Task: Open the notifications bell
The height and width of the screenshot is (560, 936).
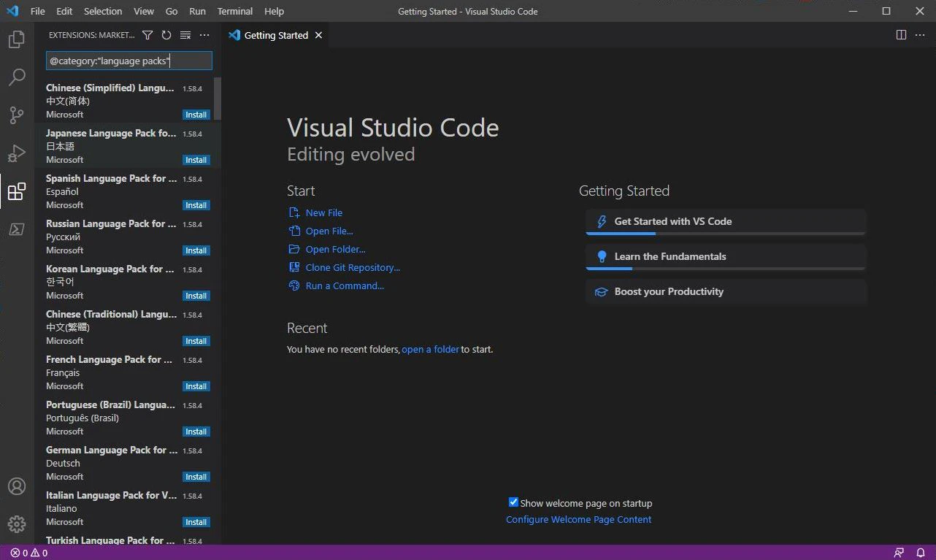Action: point(921,553)
